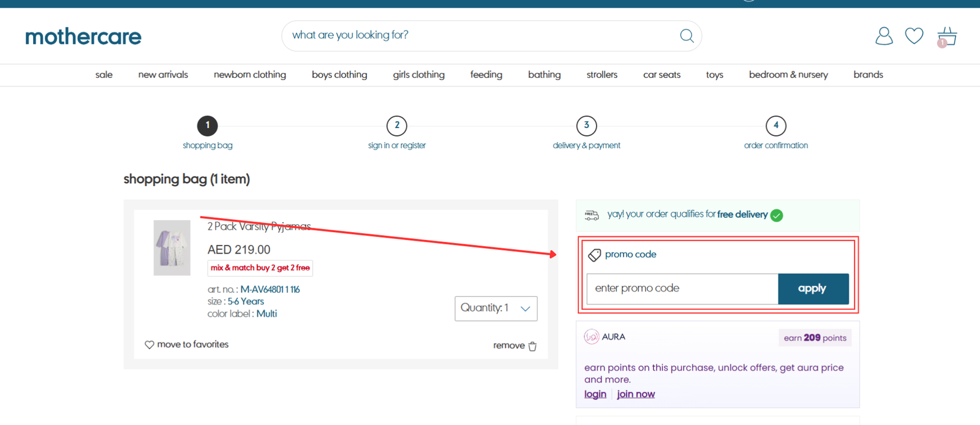
Task: Click the search magnifier icon
Action: point(687,36)
